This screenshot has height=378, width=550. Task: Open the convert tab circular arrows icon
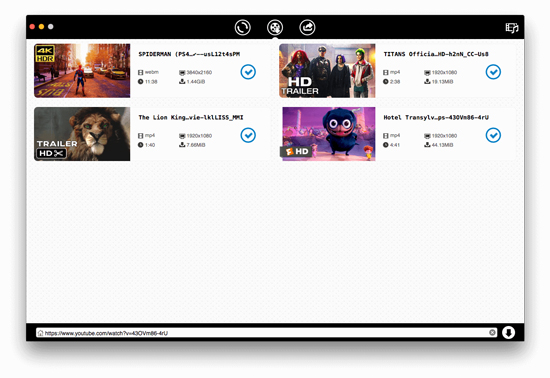(242, 27)
